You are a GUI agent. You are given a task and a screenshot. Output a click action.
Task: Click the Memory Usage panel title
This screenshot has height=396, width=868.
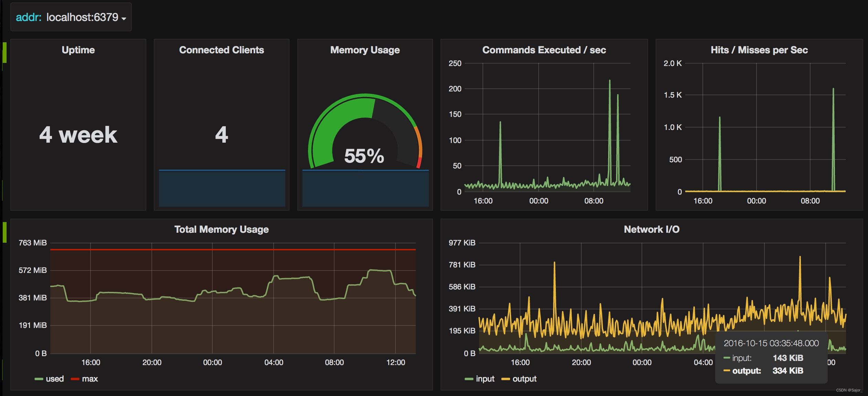tap(365, 50)
